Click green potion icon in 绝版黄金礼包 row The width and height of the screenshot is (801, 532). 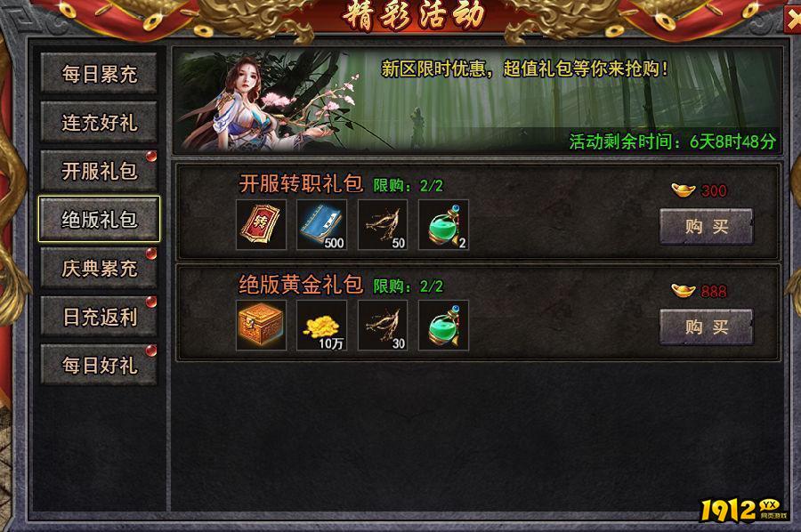[443, 326]
